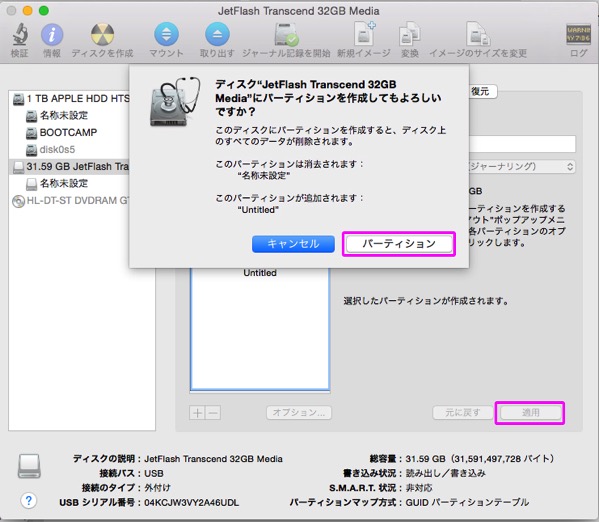The width and height of the screenshot is (599, 522).
Task: Open the Info (情報) toolbar icon
Action: (52, 34)
